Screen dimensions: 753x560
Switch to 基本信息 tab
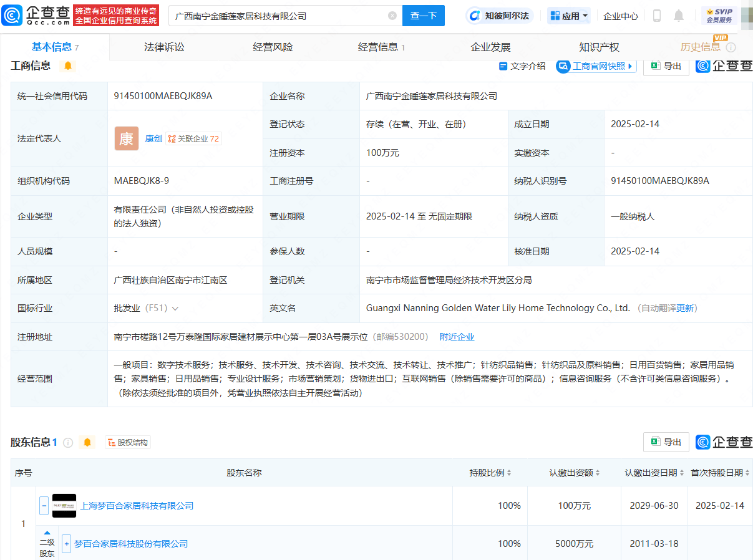tap(55, 47)
